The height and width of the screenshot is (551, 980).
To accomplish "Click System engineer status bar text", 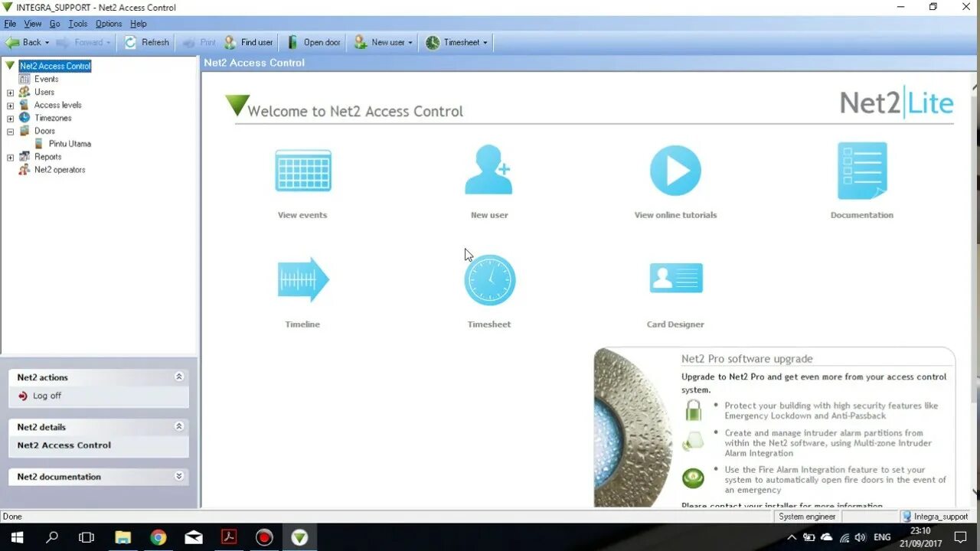I will click(807, 517).
